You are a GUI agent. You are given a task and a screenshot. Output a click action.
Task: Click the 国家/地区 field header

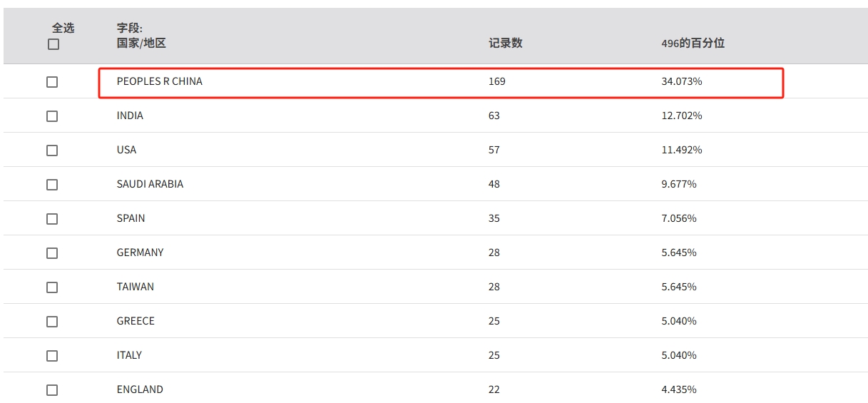[141, 43]
